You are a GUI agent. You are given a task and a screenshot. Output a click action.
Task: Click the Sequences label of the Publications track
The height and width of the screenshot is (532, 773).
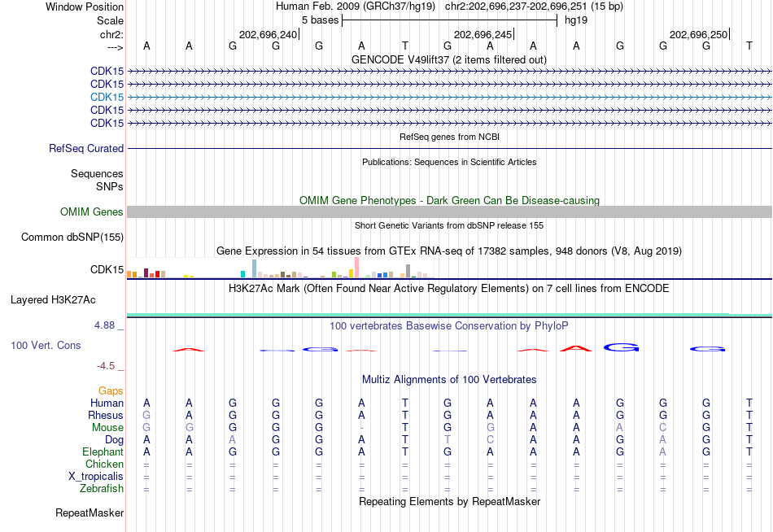tap(97, 173)
